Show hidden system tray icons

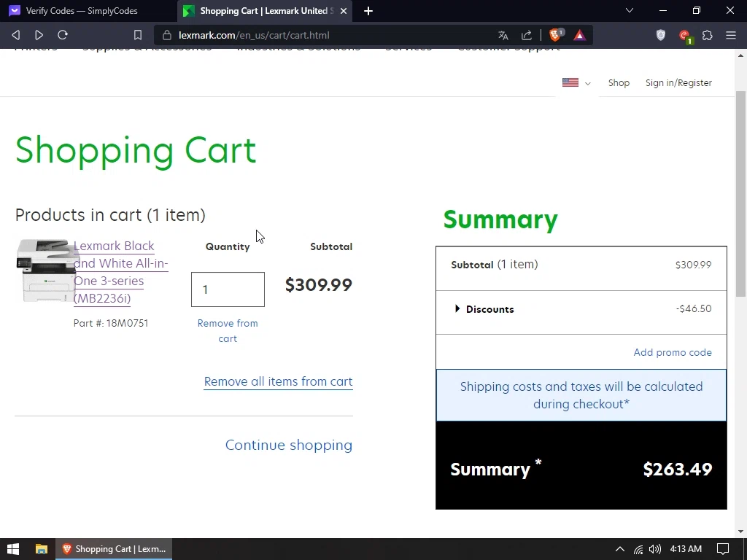[620, 549]
